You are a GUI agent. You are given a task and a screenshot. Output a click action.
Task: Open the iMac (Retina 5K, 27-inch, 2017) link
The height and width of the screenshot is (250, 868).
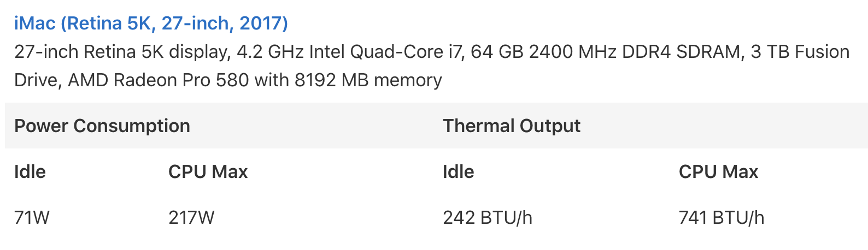click(x=151, y=23)
